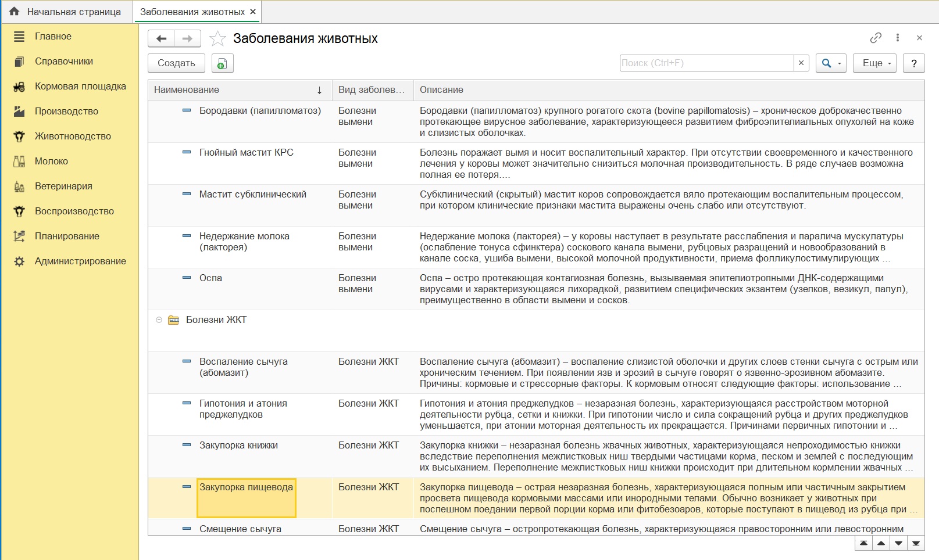Open the Еще dropdown menu
Screen dimensions: 939x560
pyautogui.click(x=874, y=63)
